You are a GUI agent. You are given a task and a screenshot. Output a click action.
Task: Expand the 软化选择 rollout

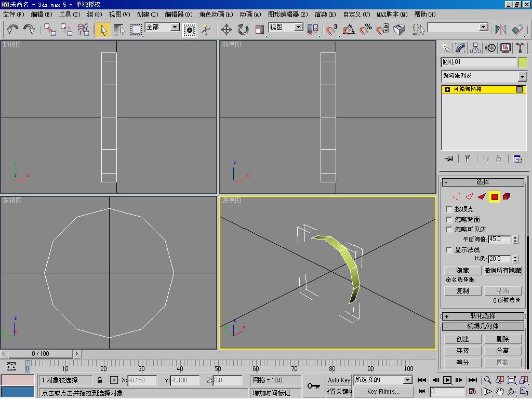483,316
